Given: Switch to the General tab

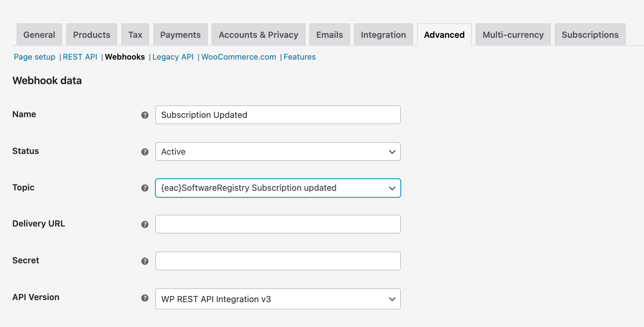Looking at the screenshot, I should coord(39,34).
